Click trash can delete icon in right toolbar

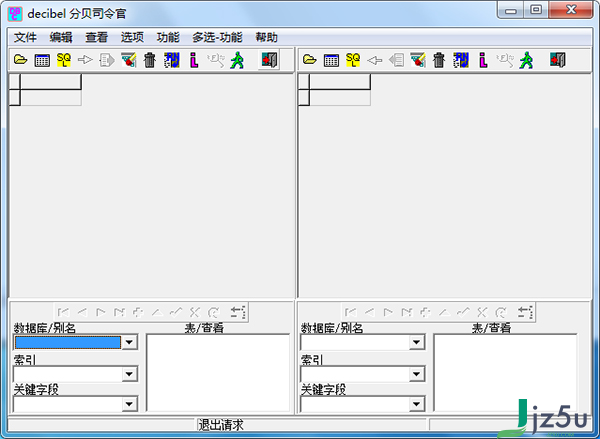point(439,60)
